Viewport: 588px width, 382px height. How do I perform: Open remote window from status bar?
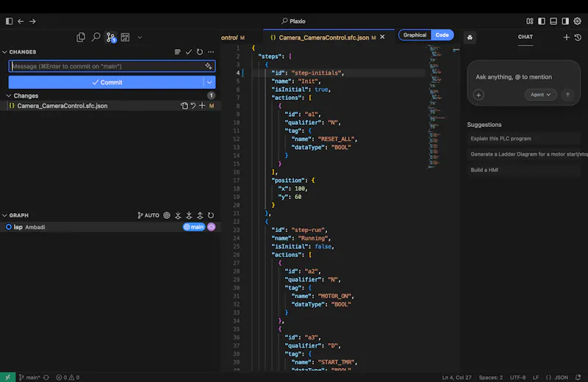tap(7, 377)
